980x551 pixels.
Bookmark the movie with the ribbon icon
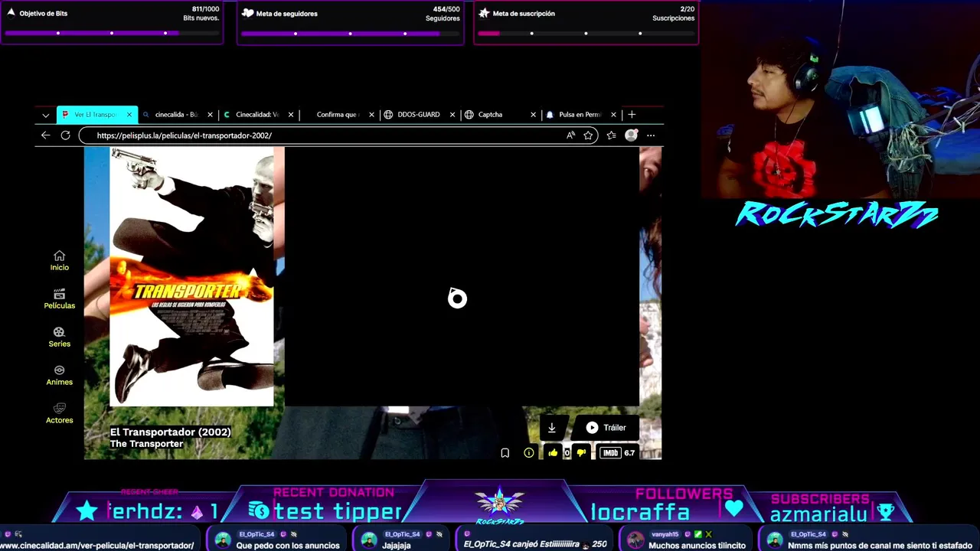pyautogui.click(x=505, y=453)
